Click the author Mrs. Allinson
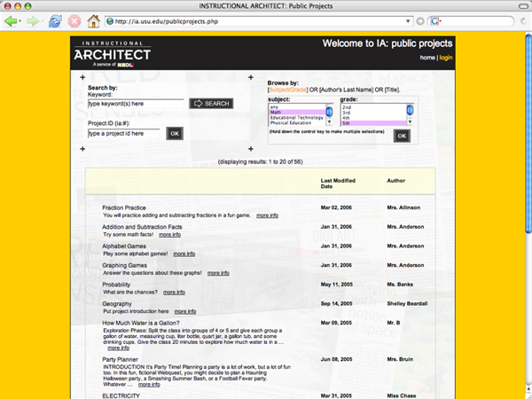 [x=403, y=207]
